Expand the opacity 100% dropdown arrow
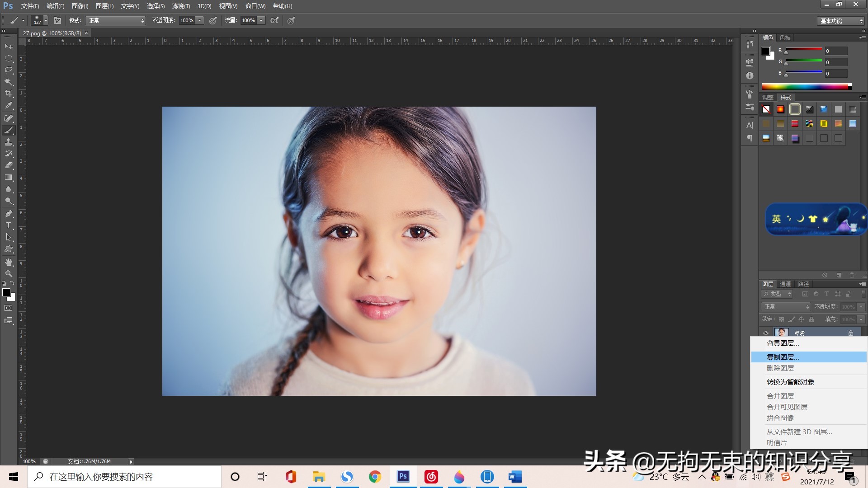 coord(199,20)
